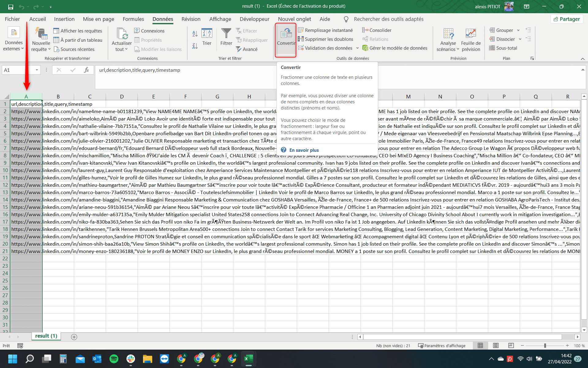This screenshot has width=588, height=368.
Task: Click the Partager button
Action: (x=567, y=19)
